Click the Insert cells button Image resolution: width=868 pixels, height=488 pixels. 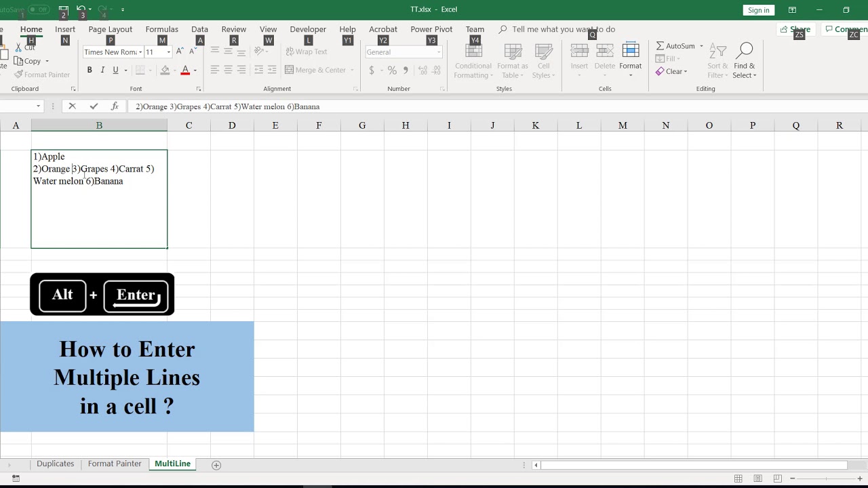(579, 61)
